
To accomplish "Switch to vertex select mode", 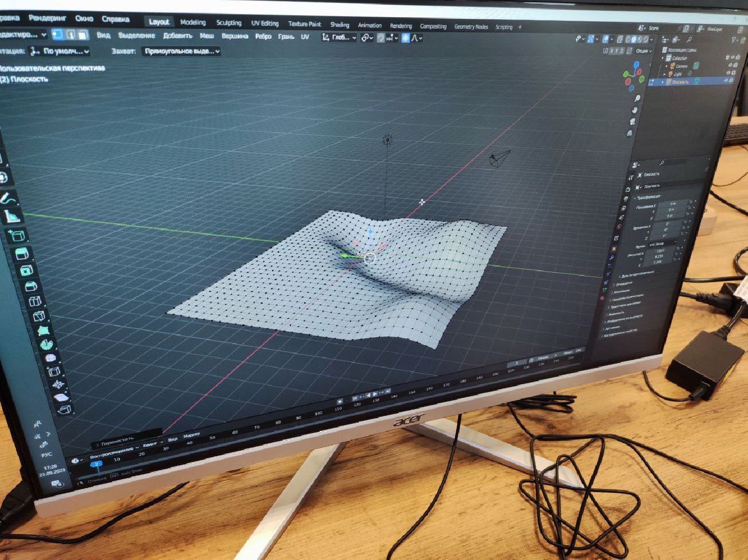I will [58, 34].
